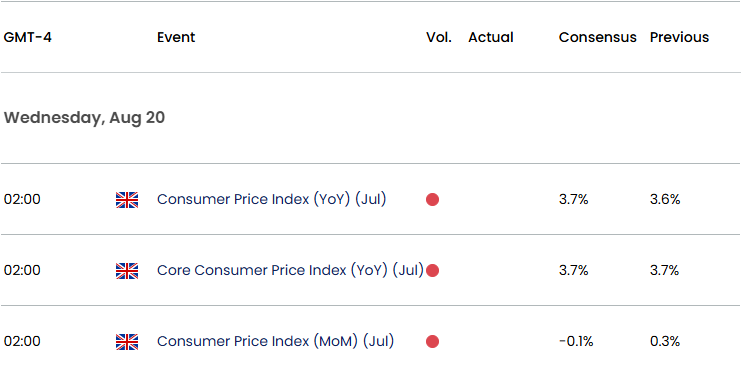Click the Previous column header
Viewport: 741px width, 373px height.
(679, 37)
